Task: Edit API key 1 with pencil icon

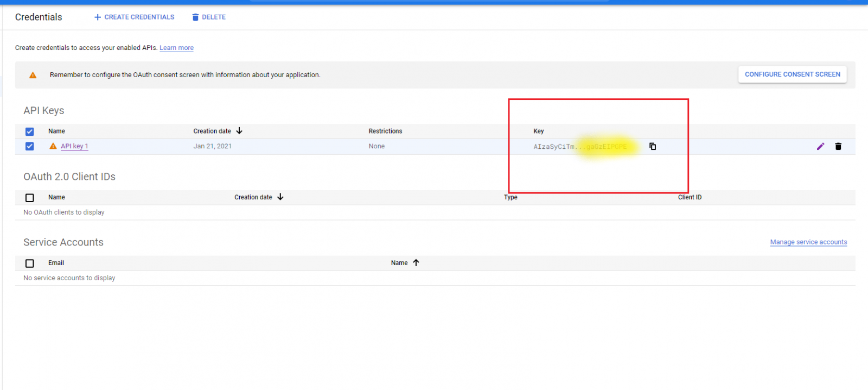Action: click(820, 146)
